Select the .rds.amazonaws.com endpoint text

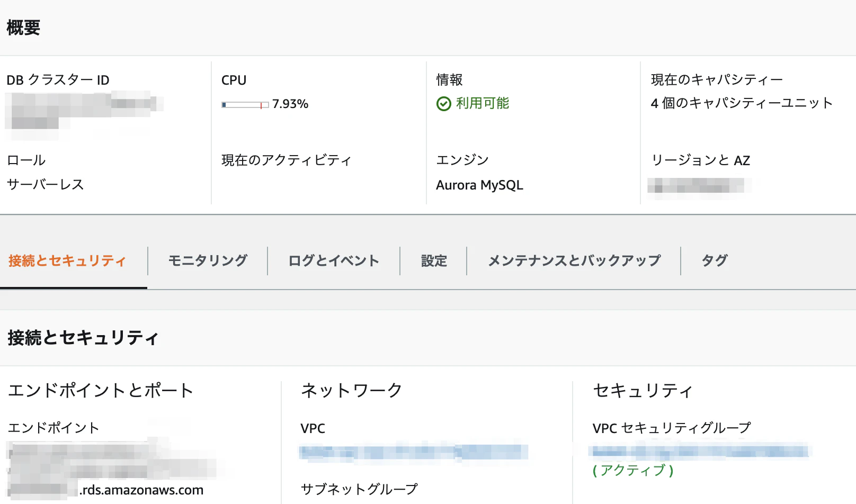[x=141, y=490]
